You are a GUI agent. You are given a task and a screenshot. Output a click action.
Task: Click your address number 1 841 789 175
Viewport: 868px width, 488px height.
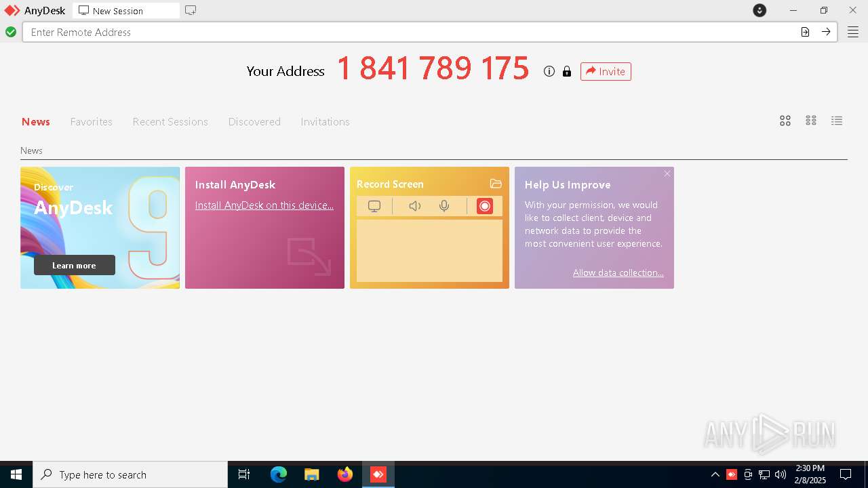click(x=433, y=68)
